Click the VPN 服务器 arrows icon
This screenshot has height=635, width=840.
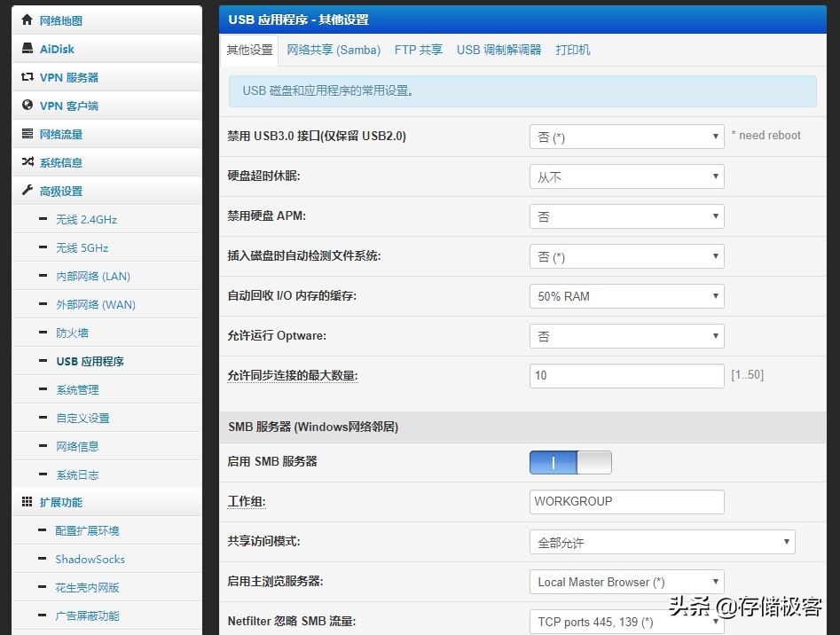[x=27, y=77]
